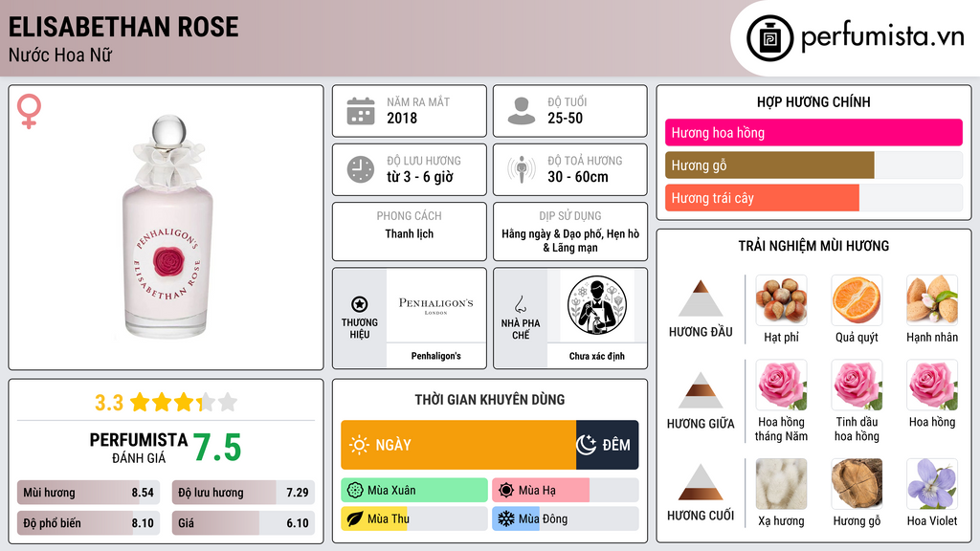The image size is (980, 551).
Task: Click the person silhouette icon for Độ tuổi
Action: tap(522, 111)
